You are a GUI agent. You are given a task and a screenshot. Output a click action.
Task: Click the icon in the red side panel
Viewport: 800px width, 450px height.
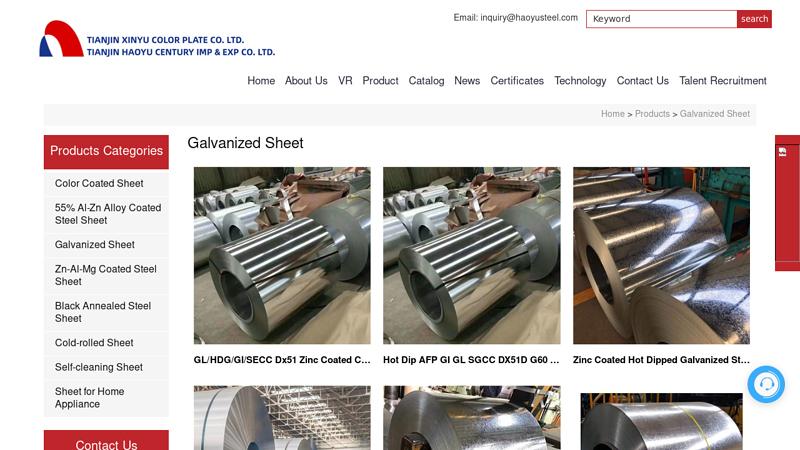pyautogui.click(x=783, y=152)
